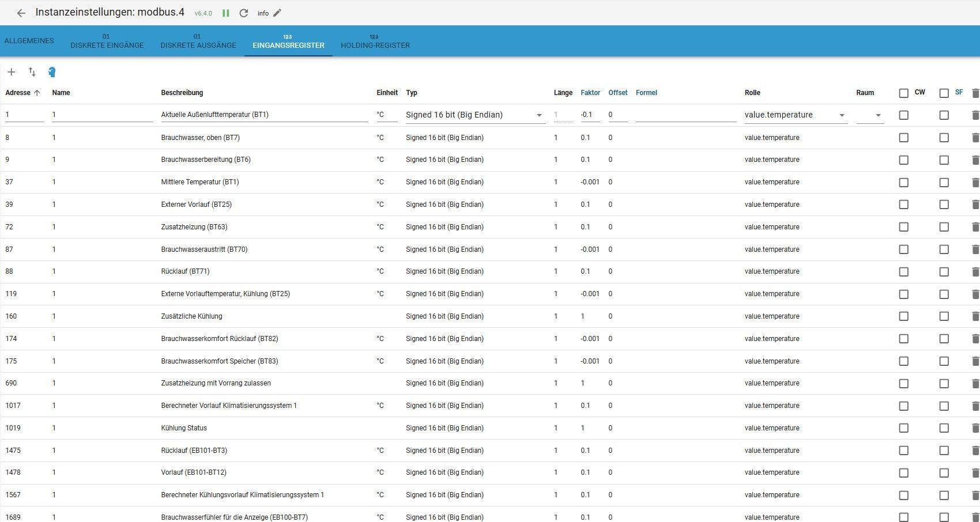Select address cell 1689

click(x=13, y=517)
